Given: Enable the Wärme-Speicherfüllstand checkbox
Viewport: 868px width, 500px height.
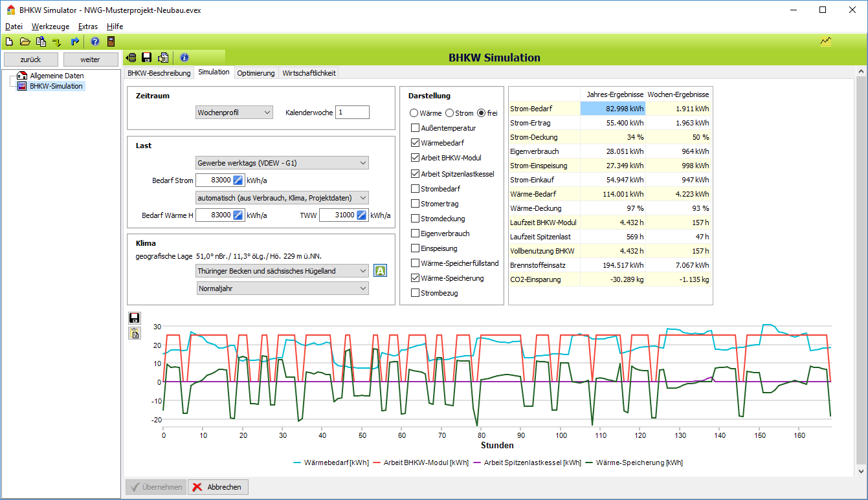Looking at the screenshot, I should coord(415,263).
